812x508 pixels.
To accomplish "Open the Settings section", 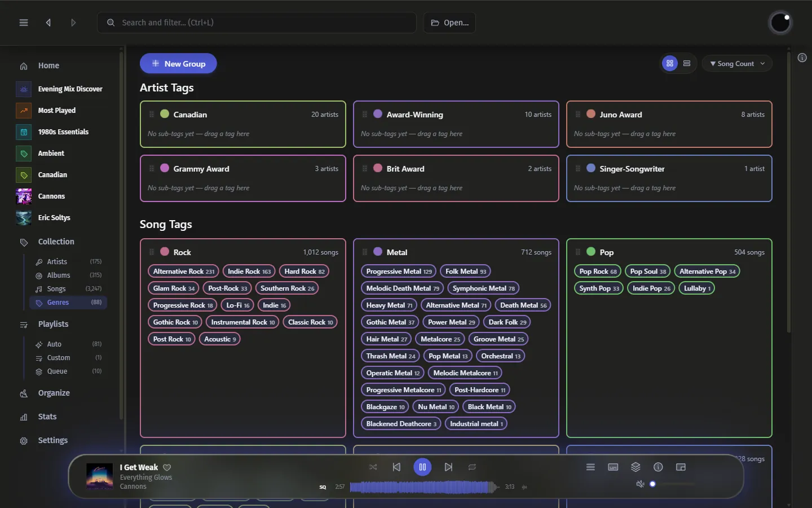I will tap(53, 440).
